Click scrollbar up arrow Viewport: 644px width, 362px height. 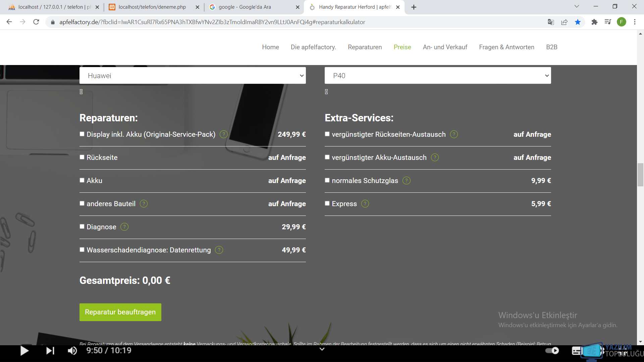click(640, 34)
